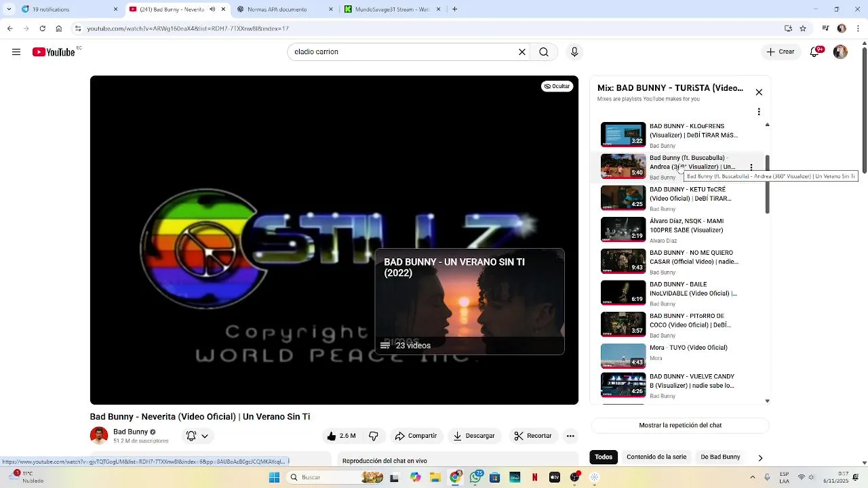Click Mostrar la repetición del chat
The image size is (868, 488).
pyautogui.click(x=680, y=426)
